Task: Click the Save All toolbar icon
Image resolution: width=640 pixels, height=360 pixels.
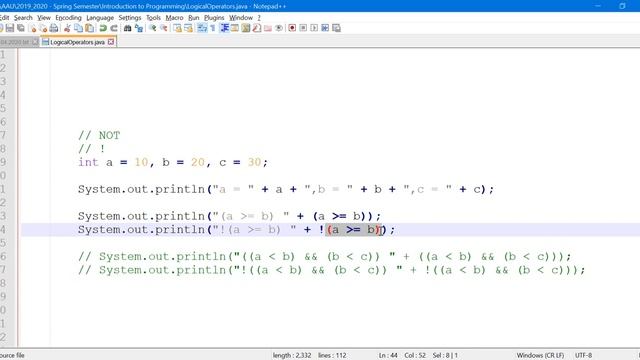Action: click(21, 28)
